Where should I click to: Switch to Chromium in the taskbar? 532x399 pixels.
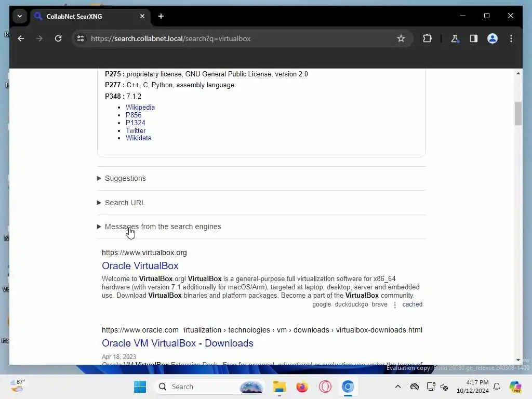348,387
